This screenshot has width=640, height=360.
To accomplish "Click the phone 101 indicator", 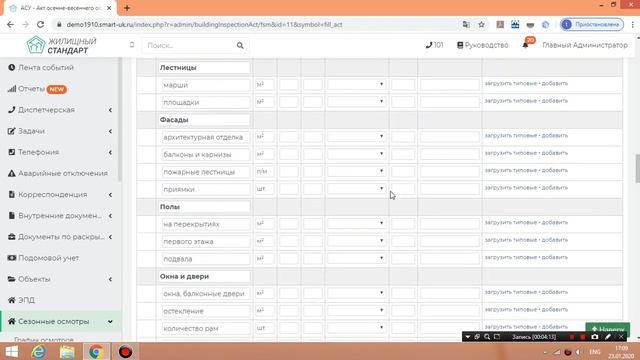I will click(x=434, y=45).
